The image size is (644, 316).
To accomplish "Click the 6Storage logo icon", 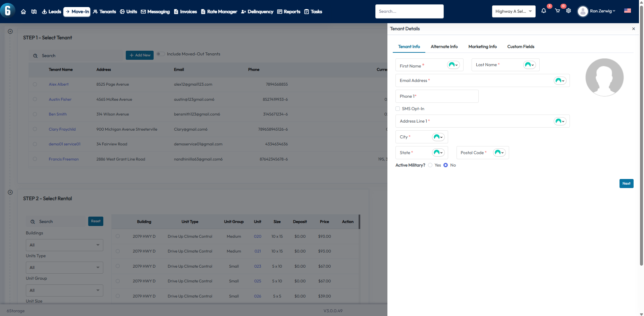I will pyautogui.click(x=8, y=10).
